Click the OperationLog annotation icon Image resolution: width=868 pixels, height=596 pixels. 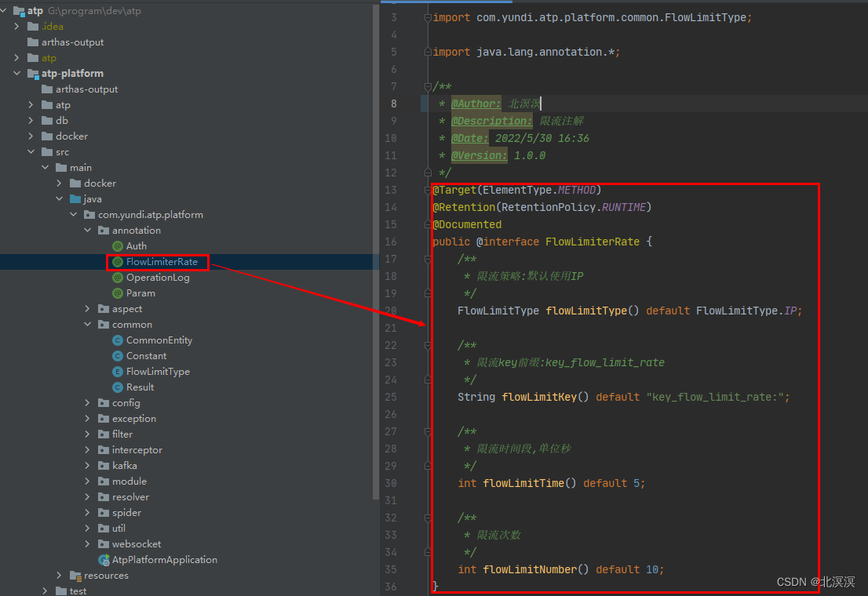tap(118, 278)
